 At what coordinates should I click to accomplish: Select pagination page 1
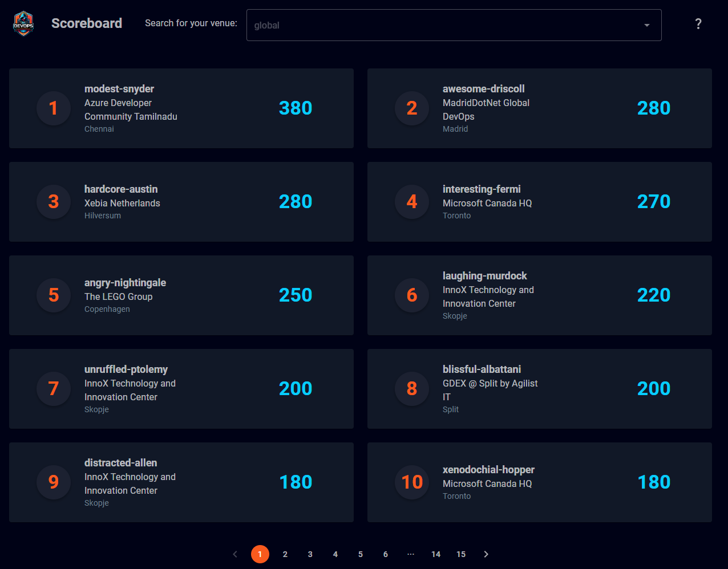tap(260, 554)
